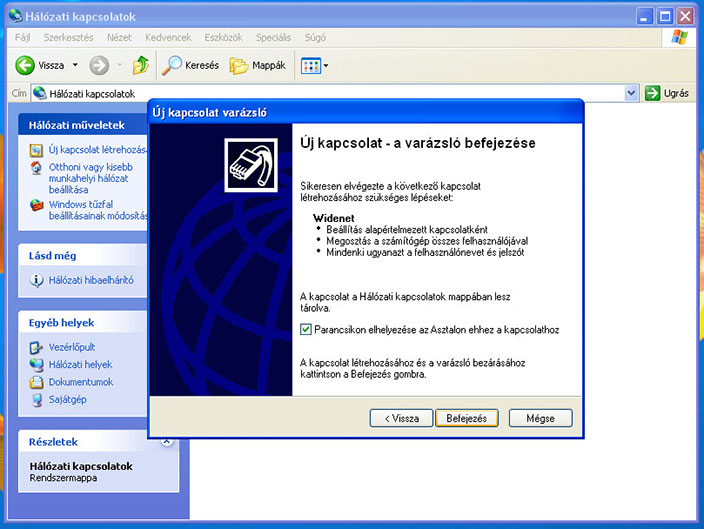Click the address bar network icon
The image size is (704, 529).
[x=40, y=93]
